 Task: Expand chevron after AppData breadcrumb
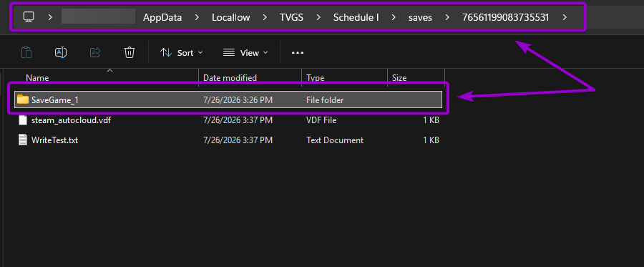point(197,17)
